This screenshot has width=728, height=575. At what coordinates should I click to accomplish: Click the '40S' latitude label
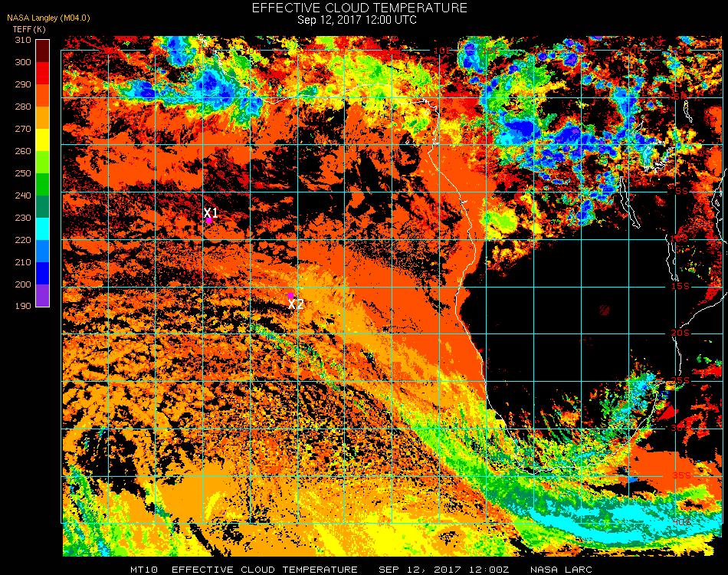tap(681, 523)
